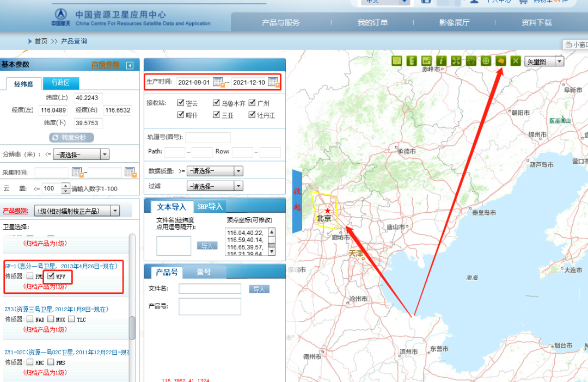The image size is (588, 382).
Task: Click the full extent map icon
Action: click(x=456, y=61)
